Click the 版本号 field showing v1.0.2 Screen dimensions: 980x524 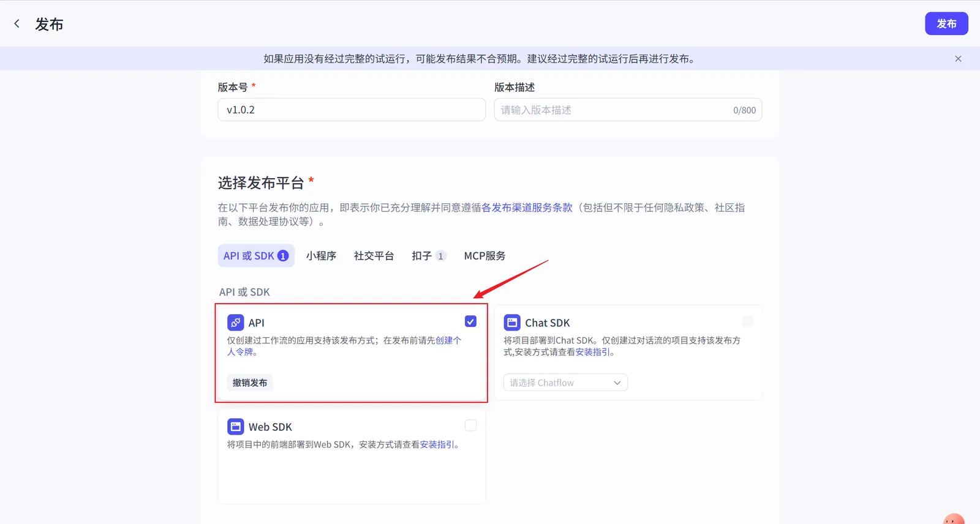pos(352,110)
